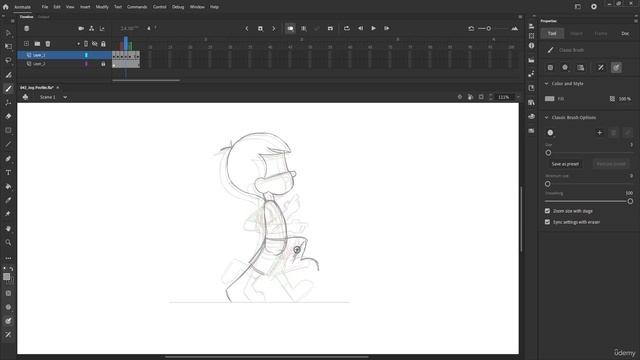
Task: Add custom brush shape with plus button
Action: [599, 133]
